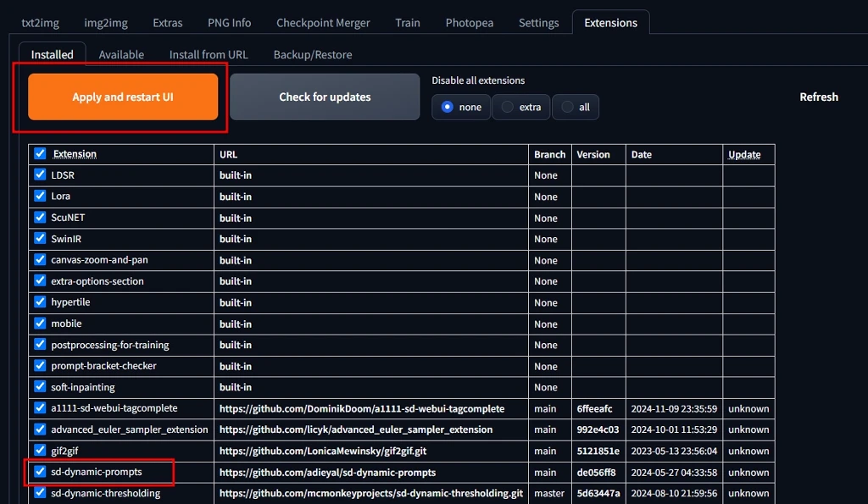Toggle soft-inpainting extension checkbox
The height and width of the screenshot is (504, 868).
40,387
